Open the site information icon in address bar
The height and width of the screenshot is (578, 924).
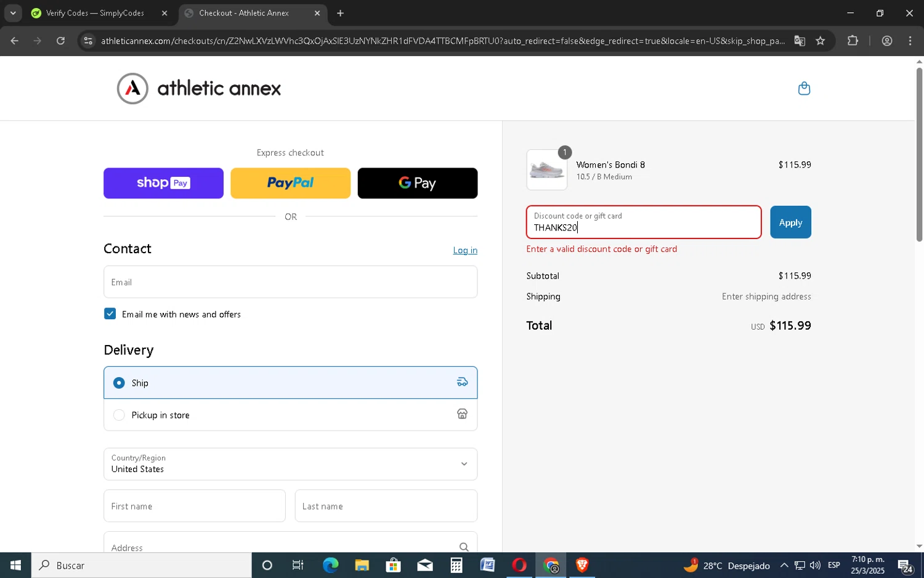(x=88, y=41)
